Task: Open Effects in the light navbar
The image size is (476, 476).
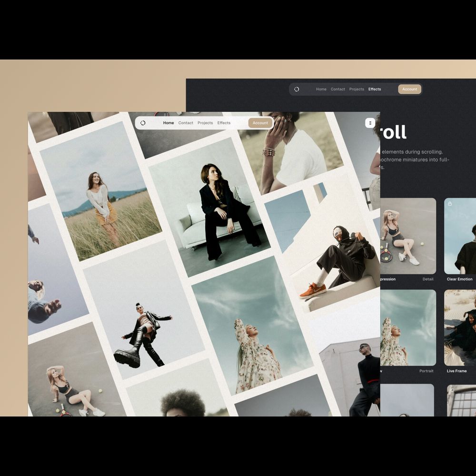Action: (x=224, y=123)
